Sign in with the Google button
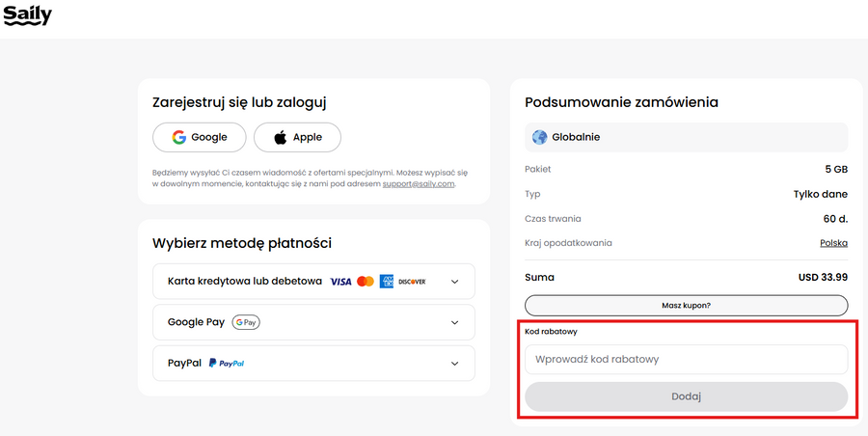The width and height of the screenshot is (868, 436). pos(200,137)
